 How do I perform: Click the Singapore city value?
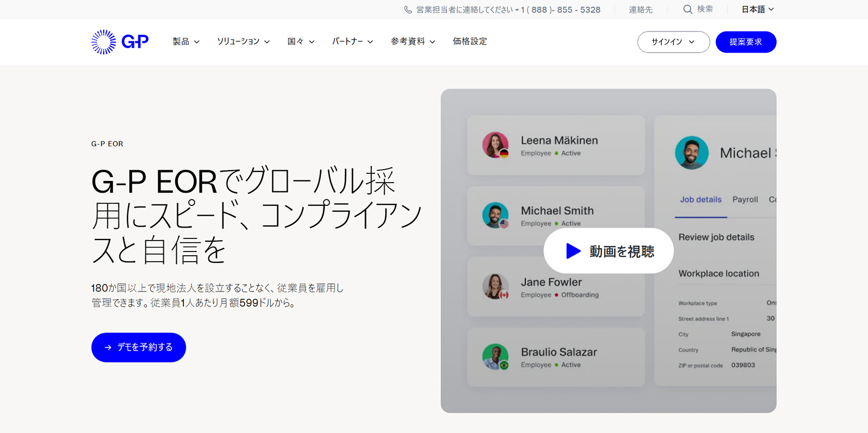(745, 334)
